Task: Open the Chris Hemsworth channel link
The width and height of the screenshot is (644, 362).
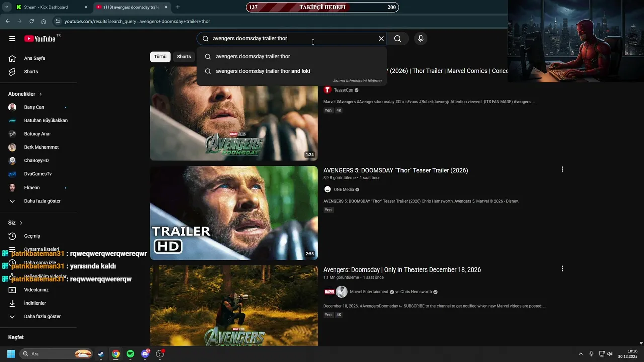Action: (416, 292)
